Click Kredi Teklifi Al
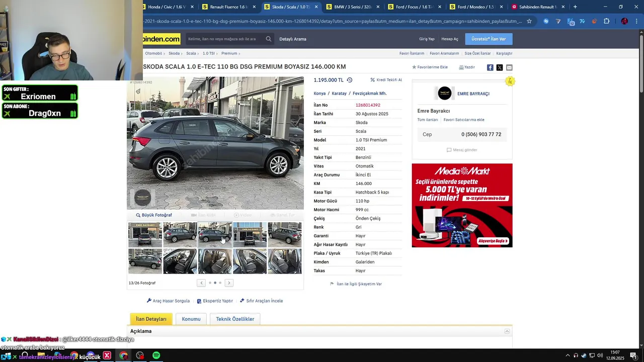Screen dimensions: 644x362 coord(386,80)
